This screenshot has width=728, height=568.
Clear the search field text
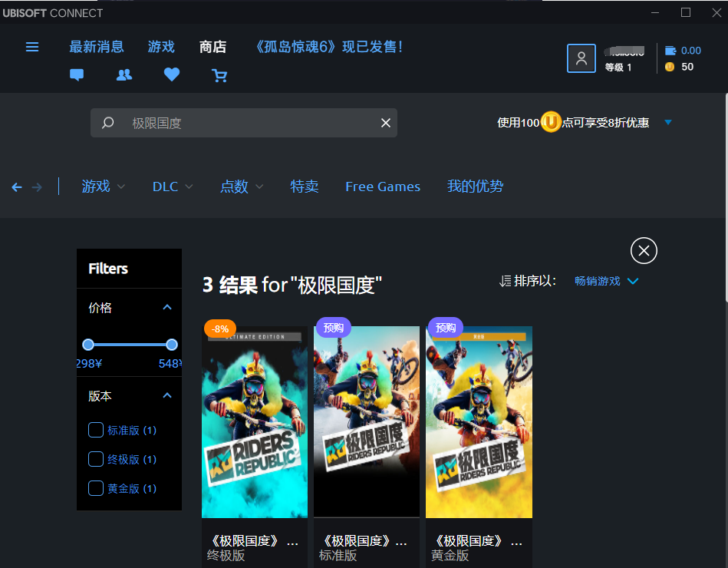pyautogui.click(x=385, y=123)
